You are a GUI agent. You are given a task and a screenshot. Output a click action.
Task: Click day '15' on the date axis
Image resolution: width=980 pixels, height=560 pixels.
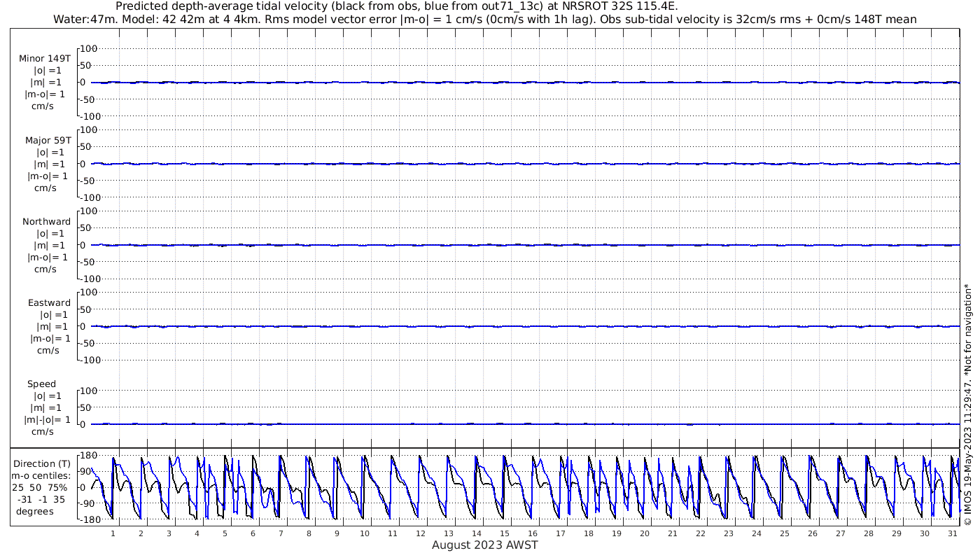[x=505, y=533]
